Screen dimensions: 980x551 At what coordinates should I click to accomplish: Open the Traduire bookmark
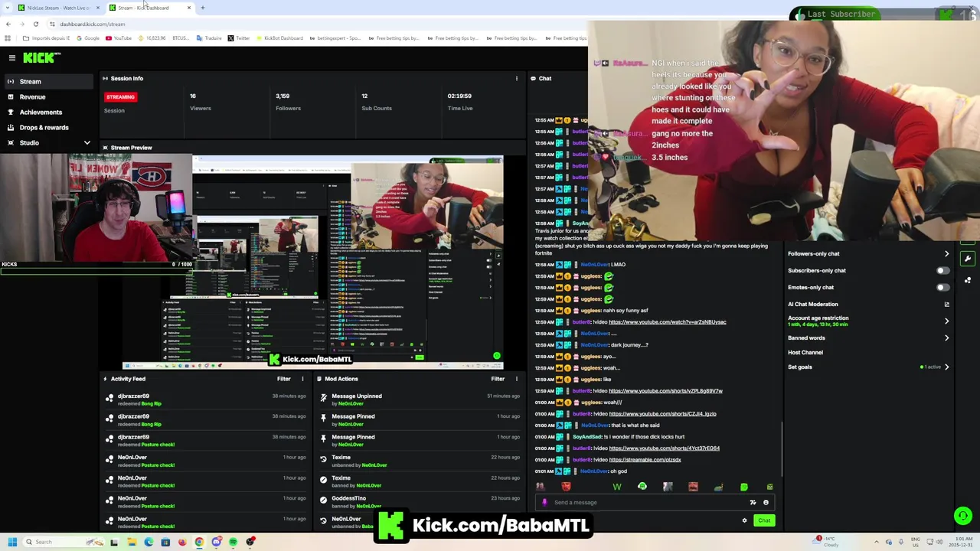coord(208,38)
